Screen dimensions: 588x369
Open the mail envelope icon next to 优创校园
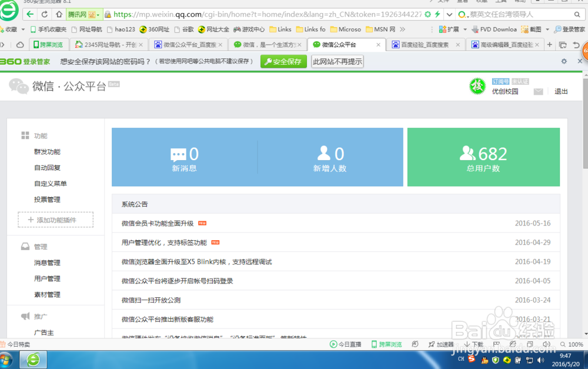538,91
